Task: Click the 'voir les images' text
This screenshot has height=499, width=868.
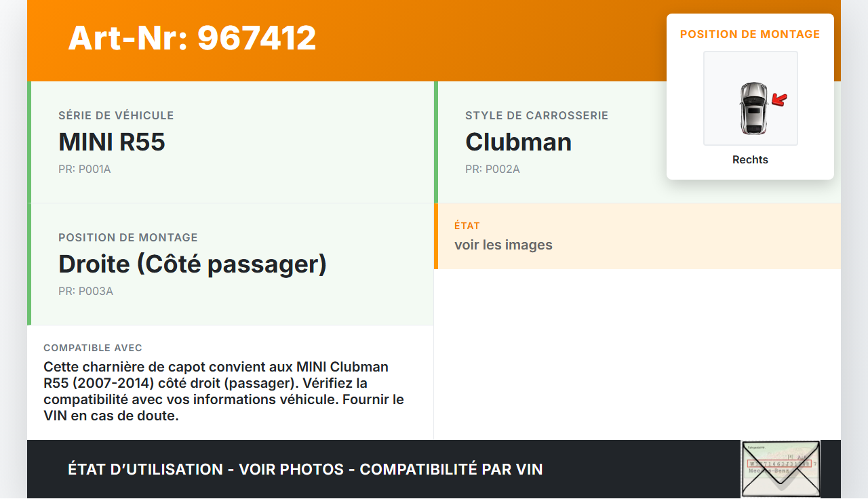Action: pos(503,245)
